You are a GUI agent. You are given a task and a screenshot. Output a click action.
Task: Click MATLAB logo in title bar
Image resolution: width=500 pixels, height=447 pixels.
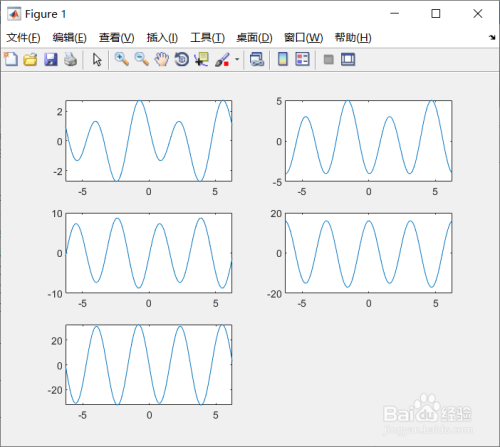click(14, 14)
